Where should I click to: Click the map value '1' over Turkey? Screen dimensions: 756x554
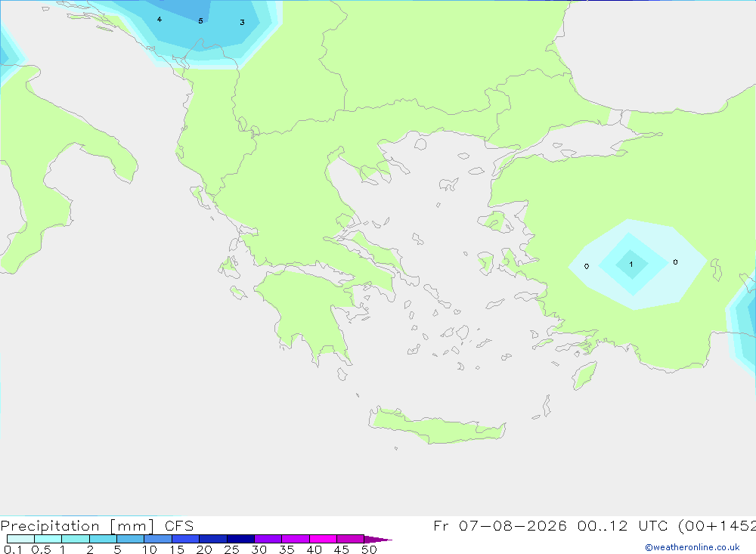(631, 265)
